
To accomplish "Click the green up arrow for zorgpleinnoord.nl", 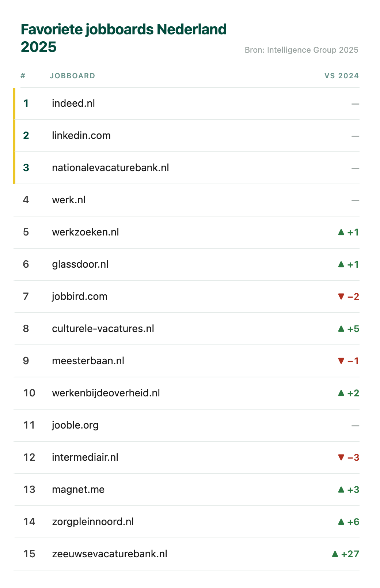I will click(341, 522).
